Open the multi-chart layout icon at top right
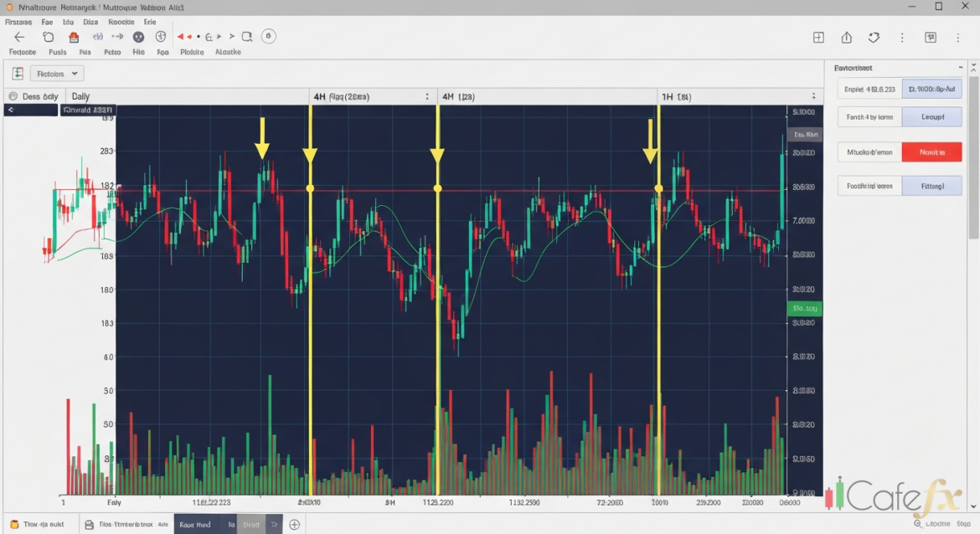 pos(819,37)
